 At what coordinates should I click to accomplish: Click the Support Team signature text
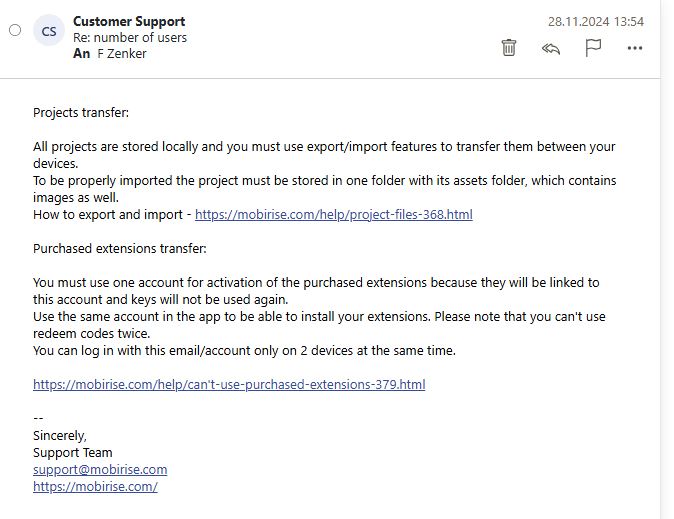[x=73, y=452]
